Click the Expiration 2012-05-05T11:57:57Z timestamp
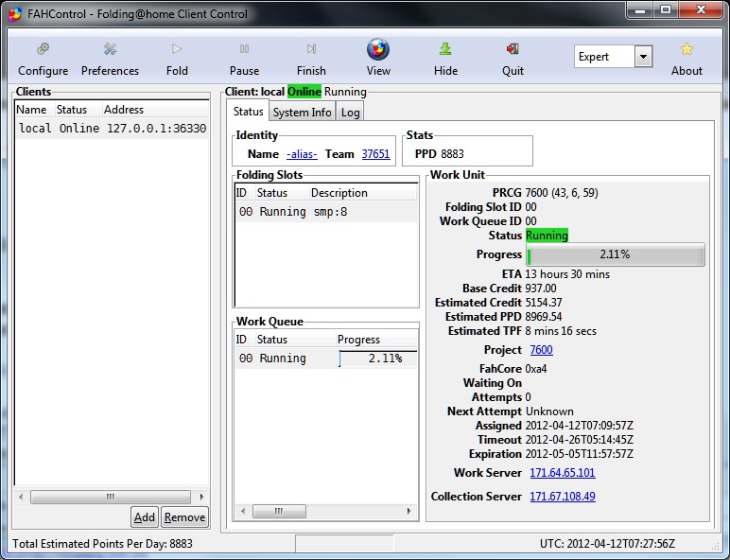This screenshot has height=560, width=730. point(579,454)
